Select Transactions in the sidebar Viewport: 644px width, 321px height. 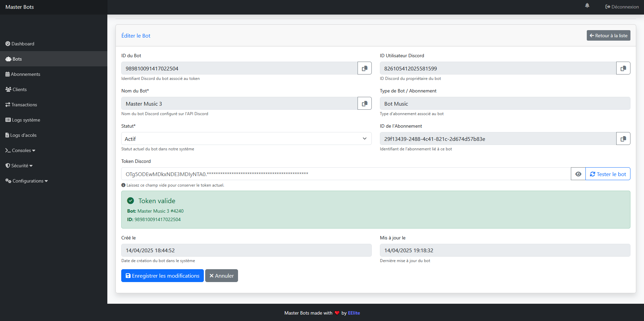[x=24, y=105]
